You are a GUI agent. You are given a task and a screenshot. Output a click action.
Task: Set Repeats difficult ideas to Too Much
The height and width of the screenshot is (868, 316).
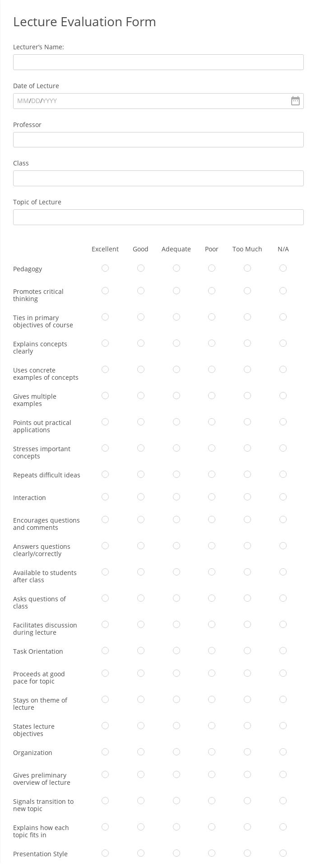click(247, 474)
